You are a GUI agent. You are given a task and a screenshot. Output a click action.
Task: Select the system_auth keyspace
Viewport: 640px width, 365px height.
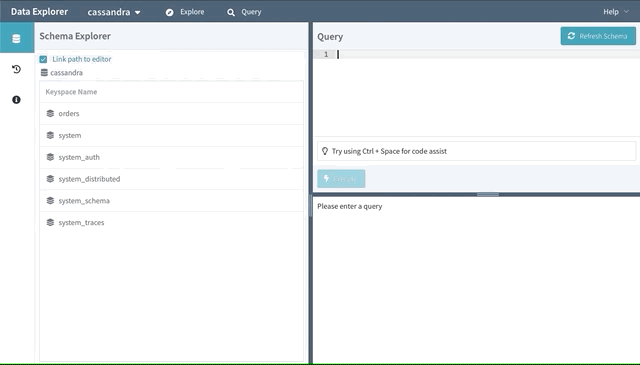[x=171, y=157]
